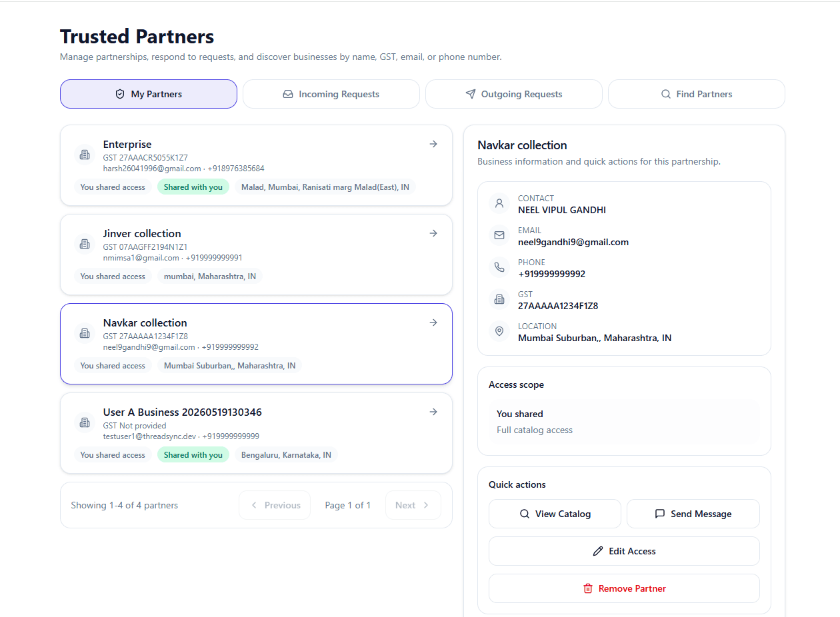The height and width of the screenshot is (617, 840).
Task: Click the person icon beside CONTACT
Action: (499, 203)
